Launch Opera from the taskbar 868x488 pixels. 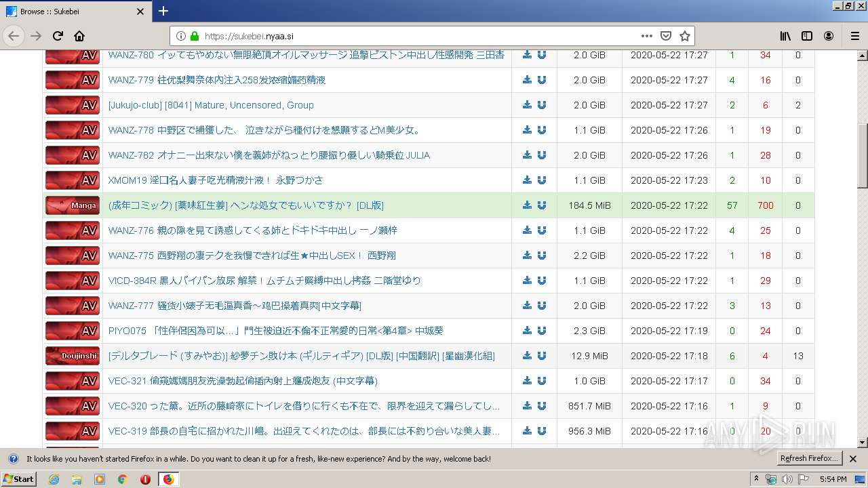[x=145, y=479]
